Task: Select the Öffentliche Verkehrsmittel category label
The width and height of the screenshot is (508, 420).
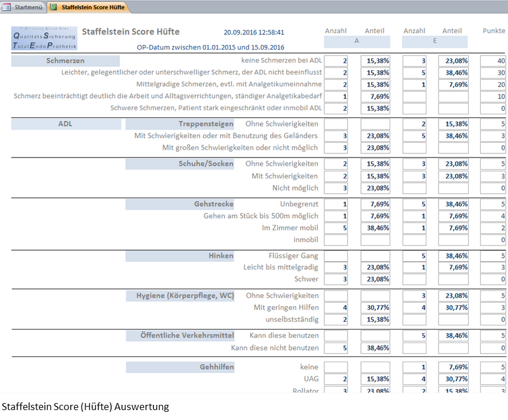Action: (x=181, y=335)
